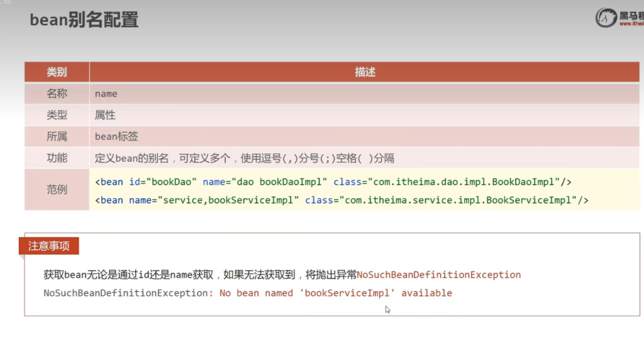Click the itheima horse logo icon
Screen dimensions: 644x338
click(606, 18)
